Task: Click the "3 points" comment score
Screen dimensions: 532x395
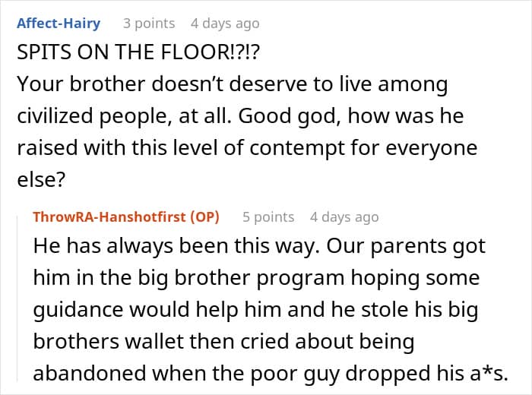Action: pos(149,24)
